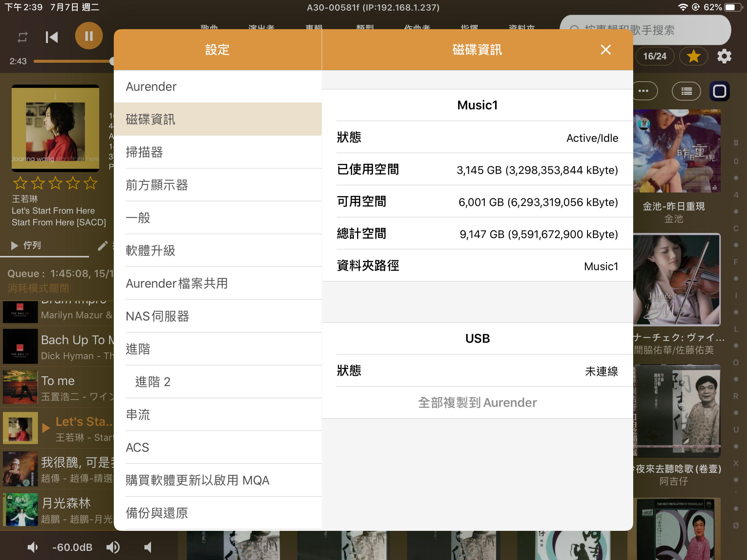Click the playback progress slider

pos(74,61)
